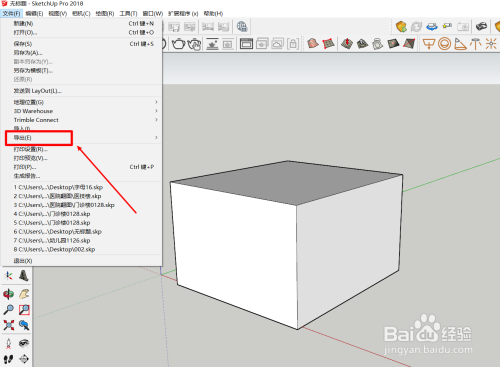The image size is (500, 367).
Task: Click the teapot with hand icon
Action: [x=195, y=44]
